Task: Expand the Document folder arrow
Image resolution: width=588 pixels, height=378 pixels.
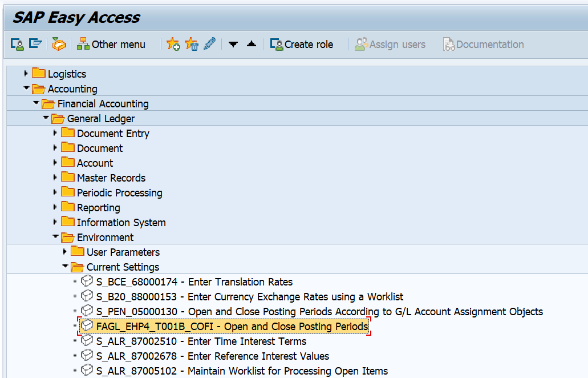Action: [55, 147]
